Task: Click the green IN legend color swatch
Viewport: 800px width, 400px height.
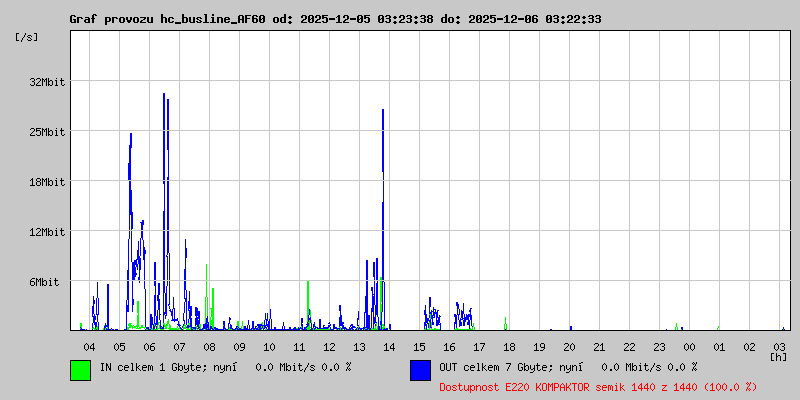Action: (80, 370)
